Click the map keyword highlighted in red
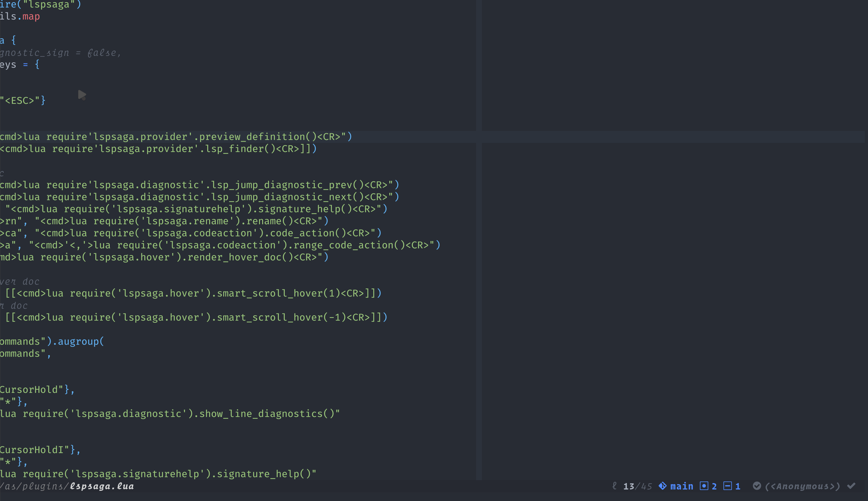868x501 pixels. coord(31,16)
